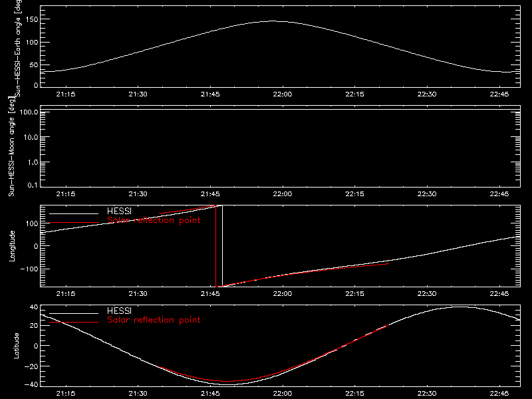The image size is (532, 399).
Task: Click 22:15 time label under Moon angle plot
Action: pyautogui.click(x=354, y=194)
